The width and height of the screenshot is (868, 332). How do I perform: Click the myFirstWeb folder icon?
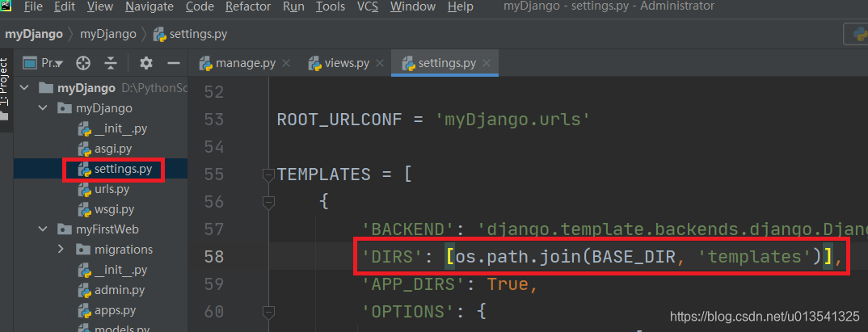(x=65, y=229)
